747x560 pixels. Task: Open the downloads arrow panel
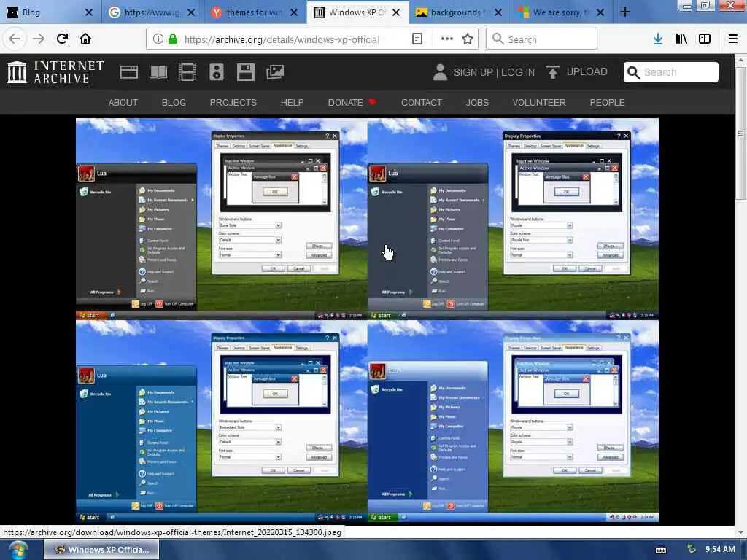tap(658, 39)
